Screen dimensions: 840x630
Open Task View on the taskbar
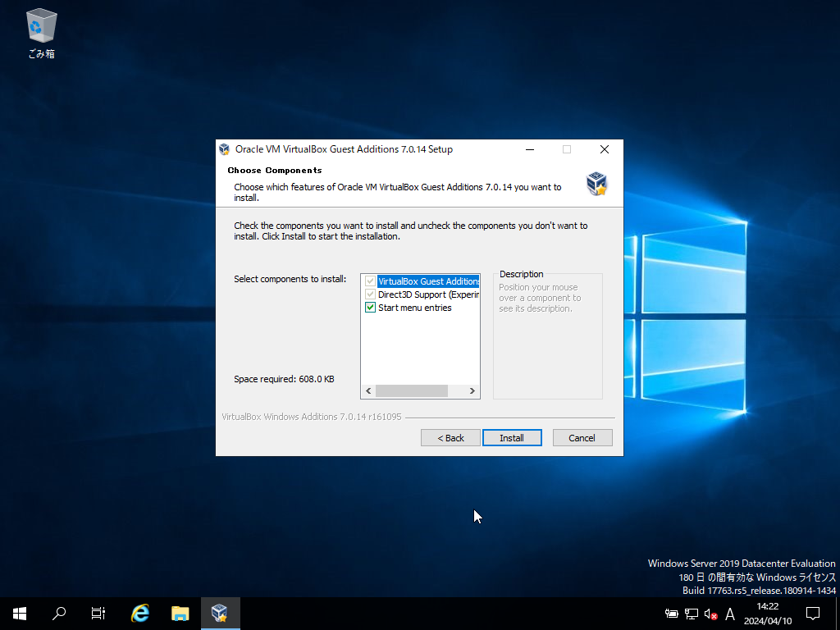(x=98, y=614)
